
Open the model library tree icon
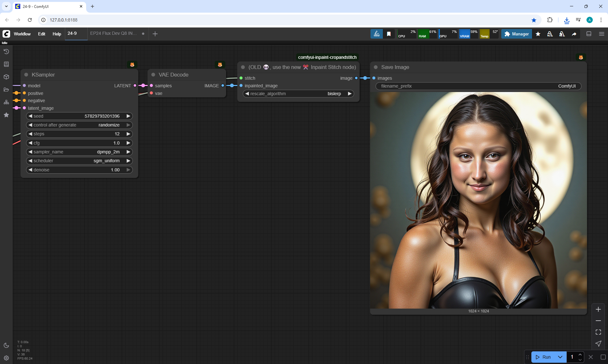[x=6, y=102]
